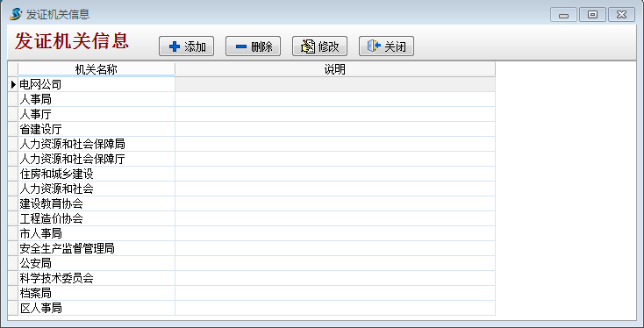Viewport: 644px width, 328px height.
Task: Click the 说明 column header
Action: tap(335, 69)
